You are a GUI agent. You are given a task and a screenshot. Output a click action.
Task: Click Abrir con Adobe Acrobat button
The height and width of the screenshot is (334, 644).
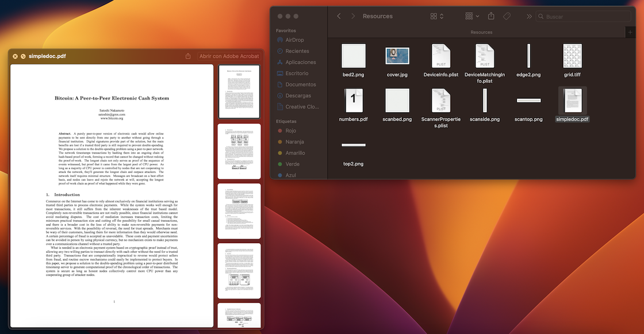229,56
